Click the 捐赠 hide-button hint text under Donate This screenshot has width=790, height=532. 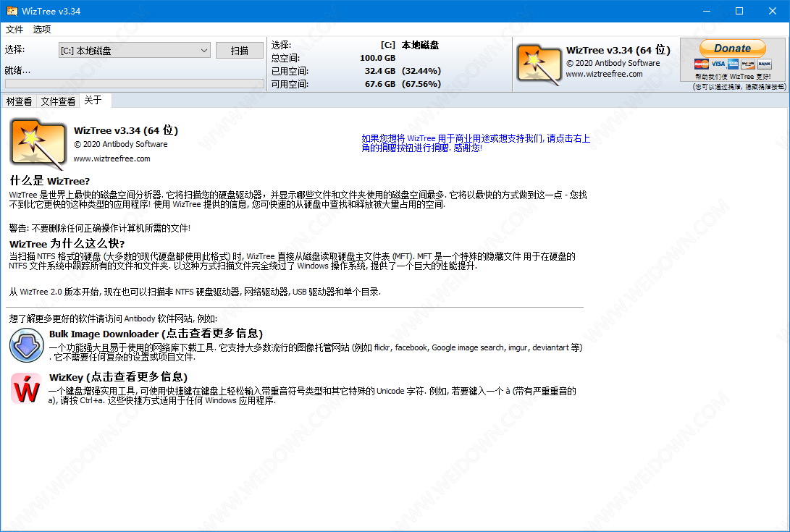click(739, 87)
